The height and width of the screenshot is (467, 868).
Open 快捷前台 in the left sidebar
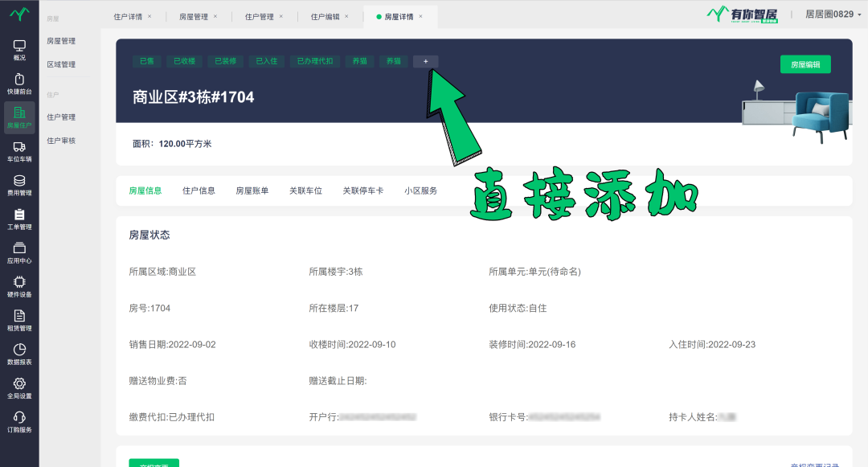pos(19,84)
